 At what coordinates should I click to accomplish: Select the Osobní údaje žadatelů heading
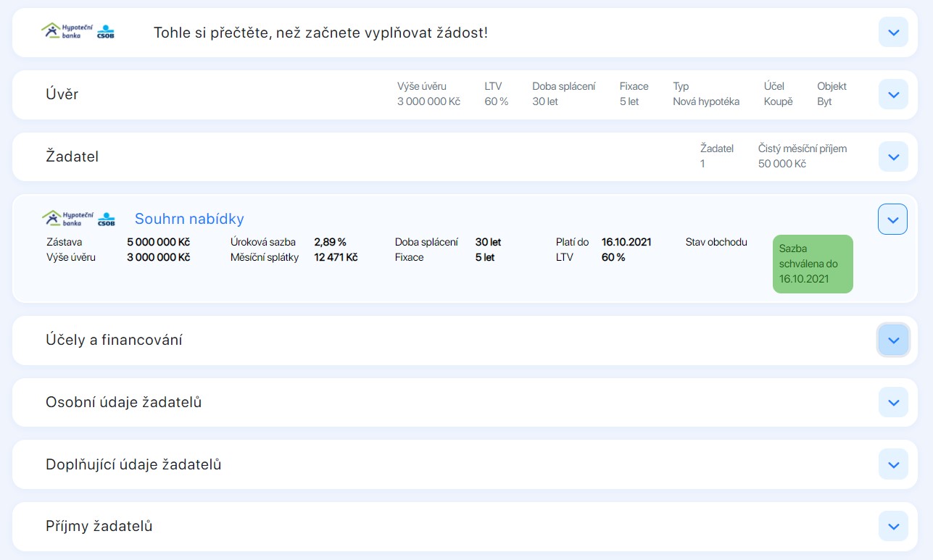(x=123, y=402)
